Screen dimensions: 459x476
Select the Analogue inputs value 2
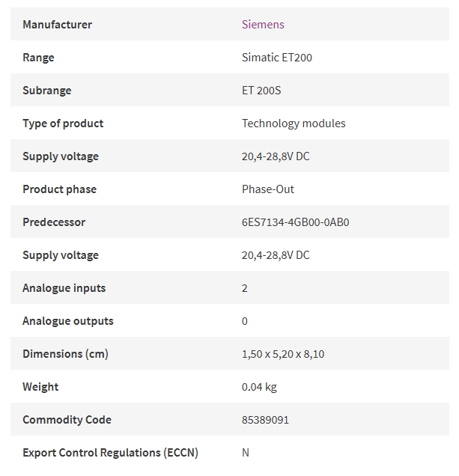[x=245, y=288]
